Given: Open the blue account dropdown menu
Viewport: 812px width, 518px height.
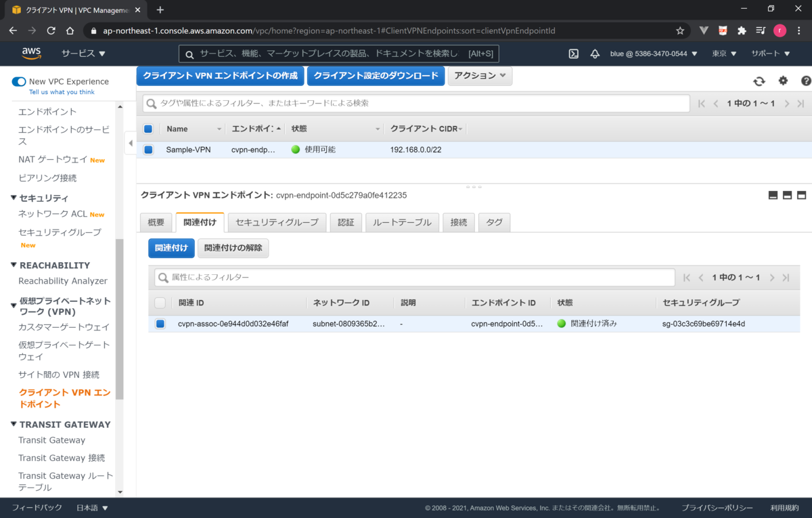Looking at the screenshot, I should pos(652,53).
